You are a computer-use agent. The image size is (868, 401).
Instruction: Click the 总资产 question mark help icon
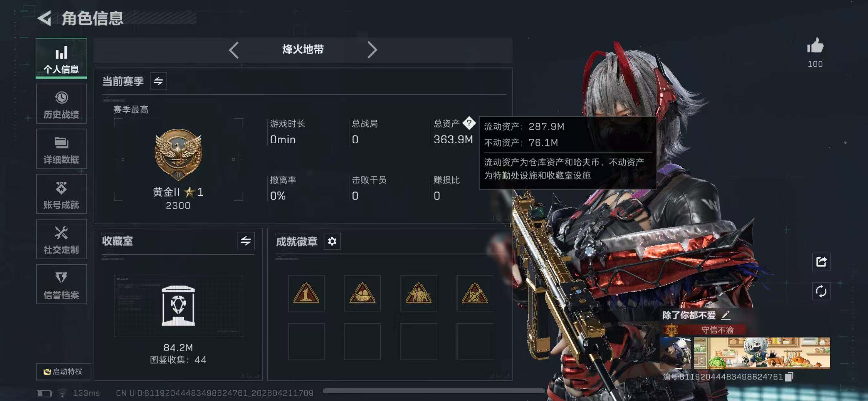[469, 123]
